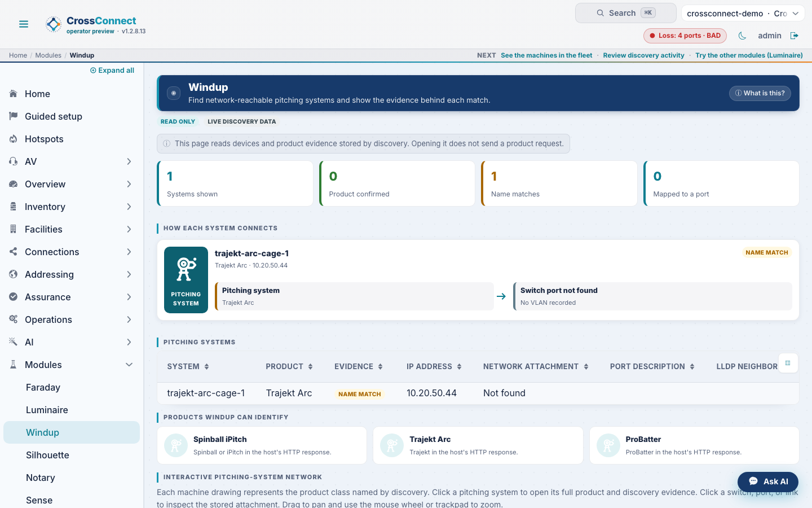Toggle dark mode moon icon
Image resolution: width=812 pixels, height=508 pixels.
click(742, 36)
